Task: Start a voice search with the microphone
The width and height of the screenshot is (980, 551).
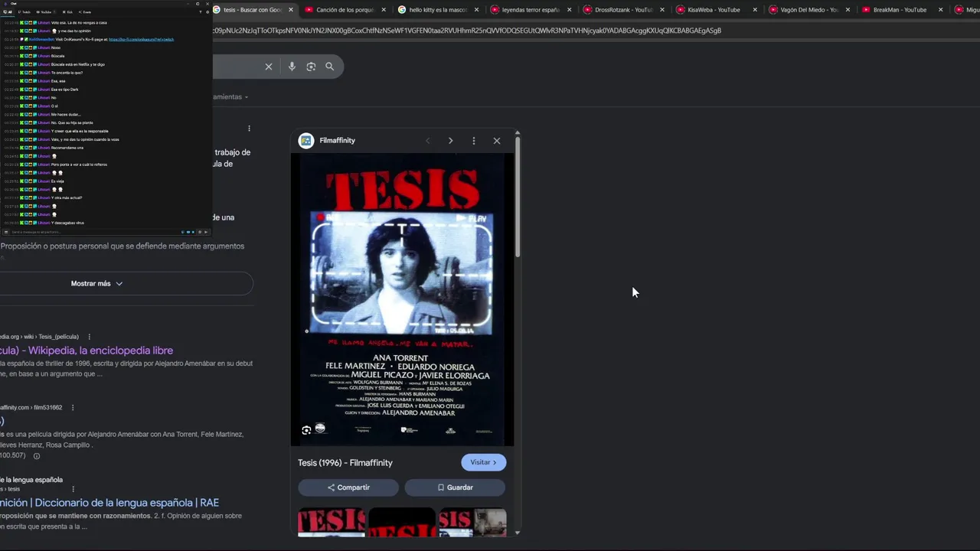Action: coord(292,67)
